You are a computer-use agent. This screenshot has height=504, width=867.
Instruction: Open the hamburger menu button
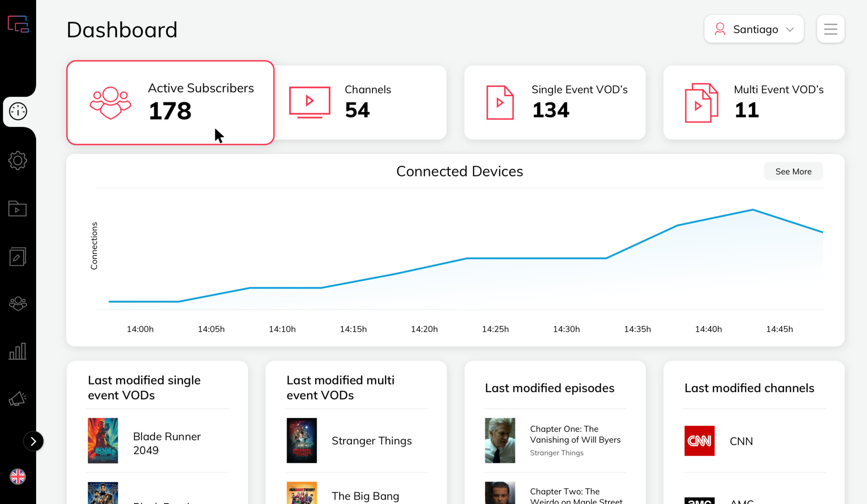(x=830, y=29)
